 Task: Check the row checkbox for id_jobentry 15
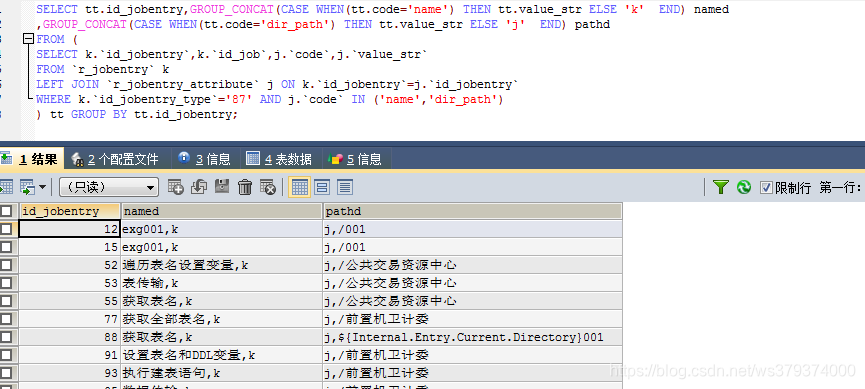[6, 247]
